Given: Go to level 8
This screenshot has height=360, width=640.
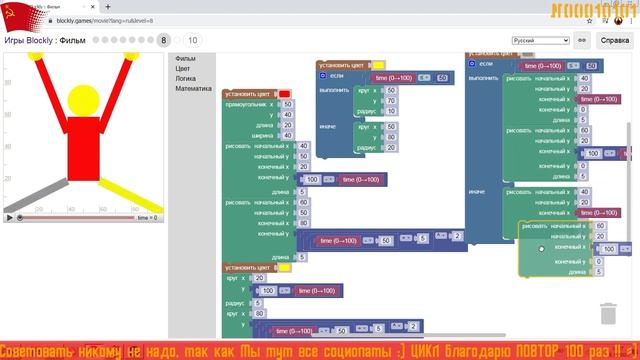Looking at the screenshot, I should [163, 40].
